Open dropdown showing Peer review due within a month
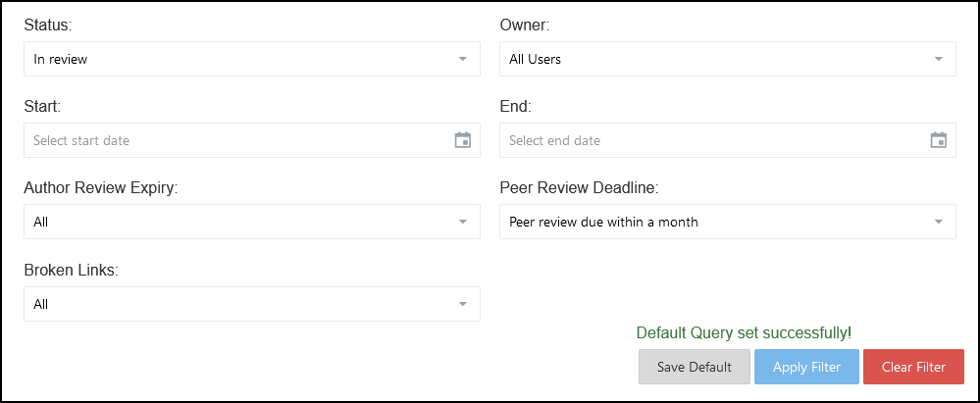This screenshot has width=980, height=403. (x=716, y=222)
